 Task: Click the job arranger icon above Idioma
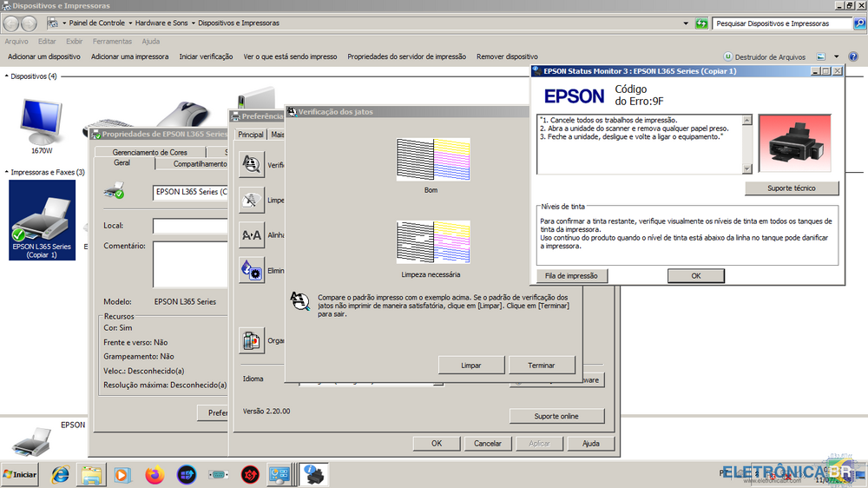tap(252, 340)
